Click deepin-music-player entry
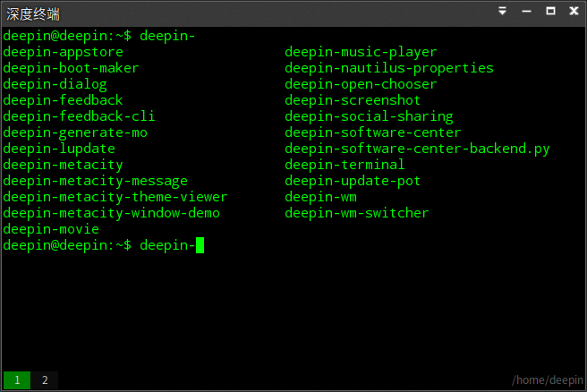The height and width of the screenshot is (392, 587). tap(361, 52)
